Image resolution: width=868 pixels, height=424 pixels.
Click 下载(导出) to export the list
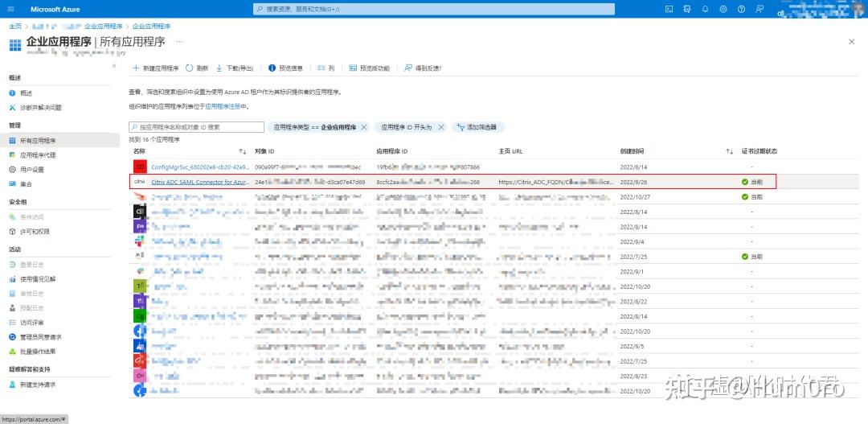point(235,68)
